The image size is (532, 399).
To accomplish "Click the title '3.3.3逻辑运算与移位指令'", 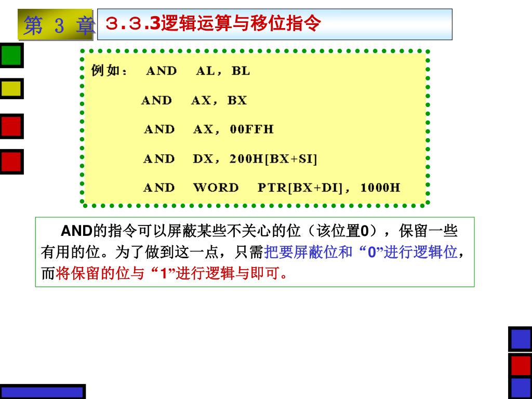I will point(212,23).
